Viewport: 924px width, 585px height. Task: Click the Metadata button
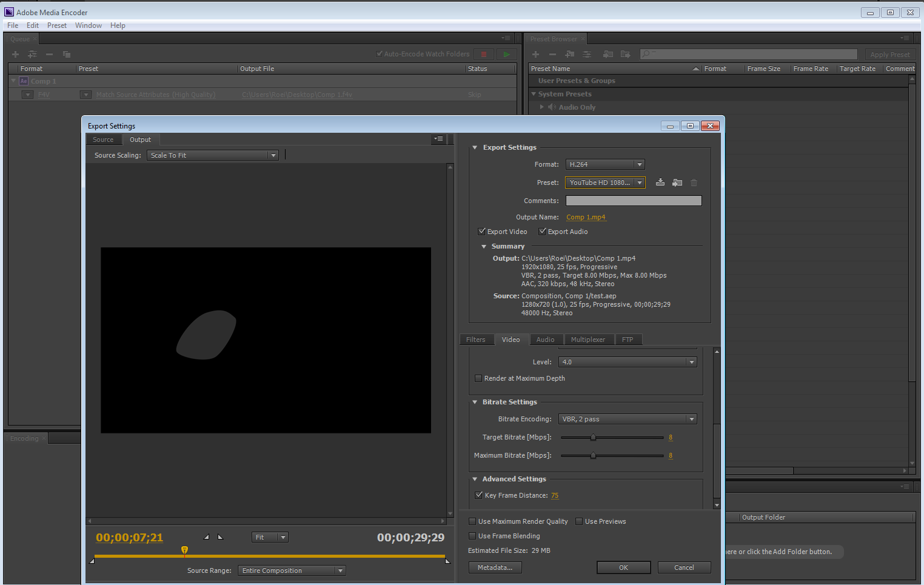(495, 567)
